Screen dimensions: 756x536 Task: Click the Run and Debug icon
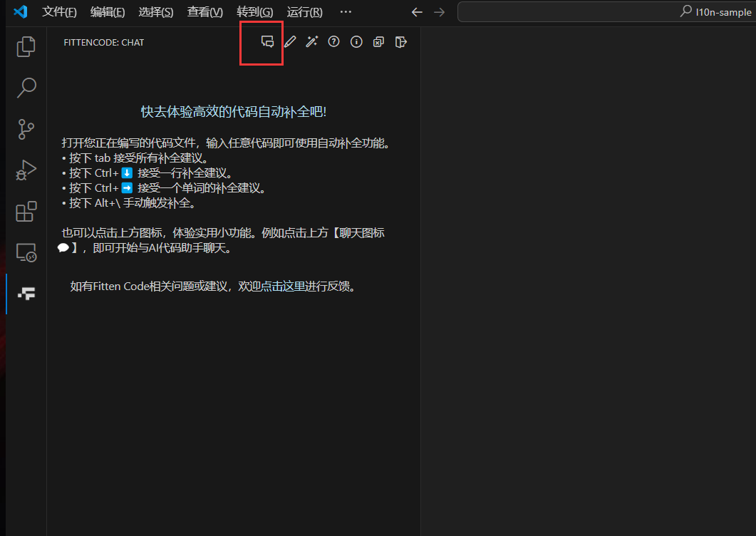(26, 170)
